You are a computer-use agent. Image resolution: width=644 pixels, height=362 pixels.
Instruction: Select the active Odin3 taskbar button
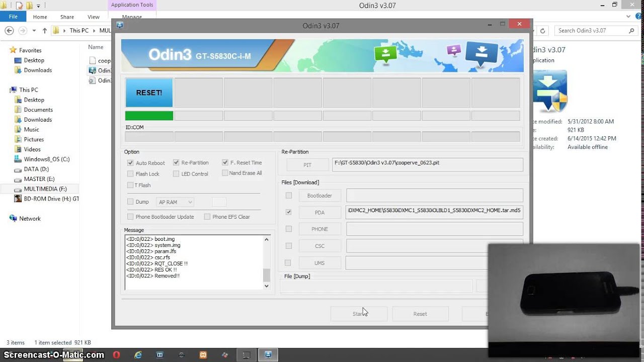coord(268,355)
